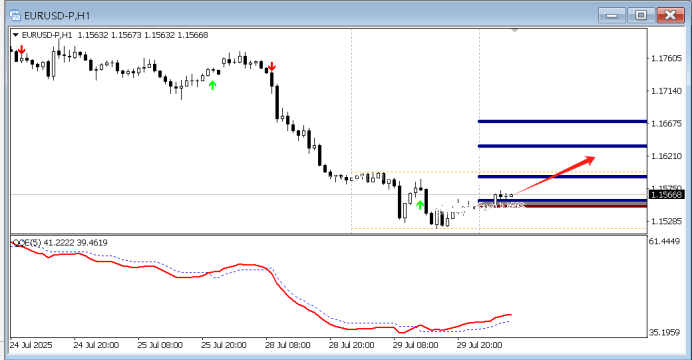Click the gray chart shift triangle marker
This screenshot has height=360, width=692.
[x=515, y=30]
